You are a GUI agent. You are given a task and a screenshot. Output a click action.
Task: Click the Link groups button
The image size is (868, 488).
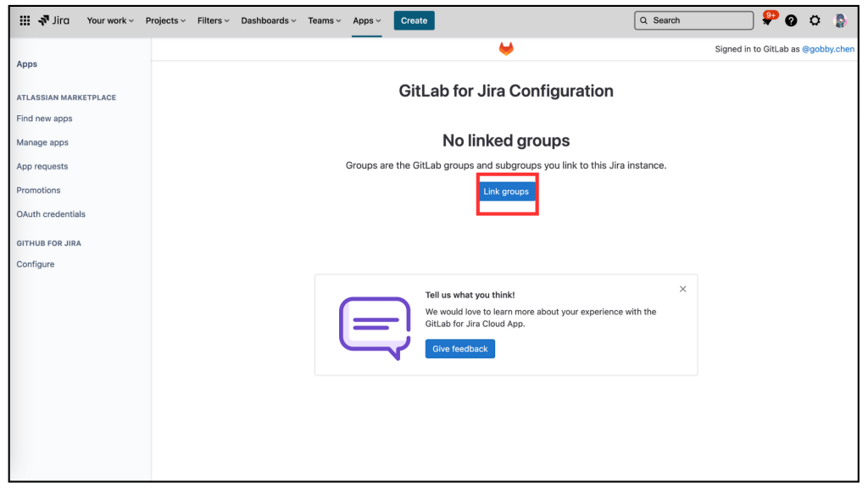click(506, 191)
